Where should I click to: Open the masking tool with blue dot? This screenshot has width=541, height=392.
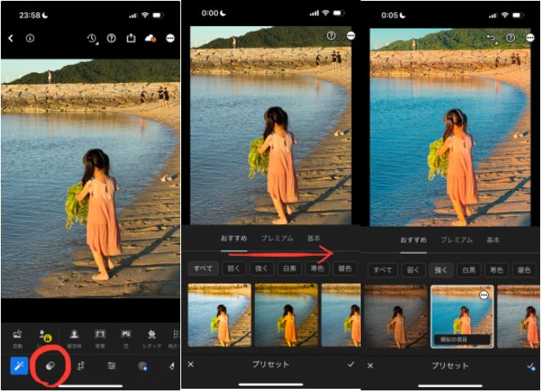tap(142, 366)
